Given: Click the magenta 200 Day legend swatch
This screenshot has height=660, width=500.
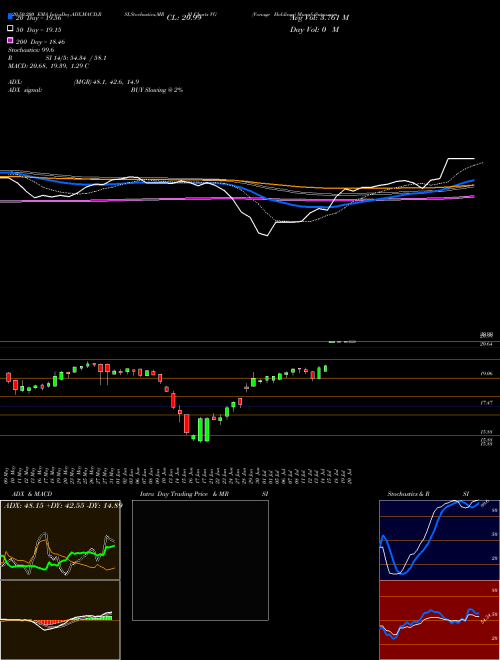Looking at the screenshot, I should coord(10,40).
